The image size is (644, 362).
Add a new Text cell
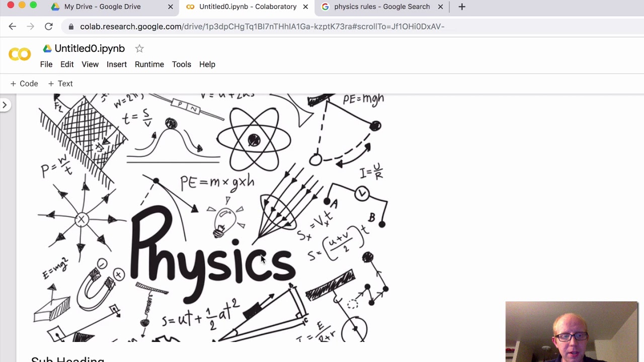click(x=60, y=83)
